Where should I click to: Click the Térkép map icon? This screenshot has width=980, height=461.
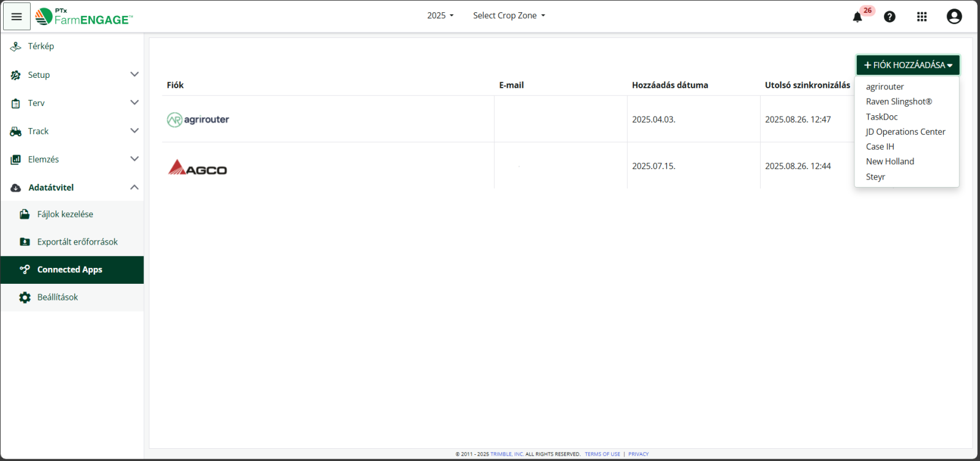point(16,47)
